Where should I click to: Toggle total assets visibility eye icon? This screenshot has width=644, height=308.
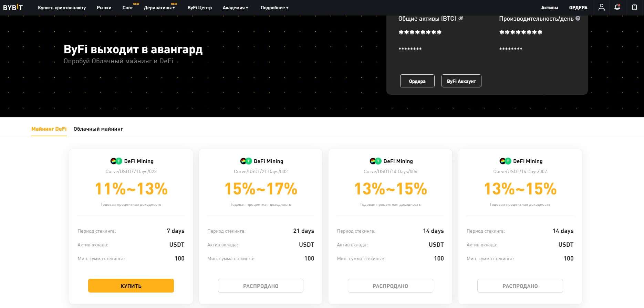[x=460, y=19]
